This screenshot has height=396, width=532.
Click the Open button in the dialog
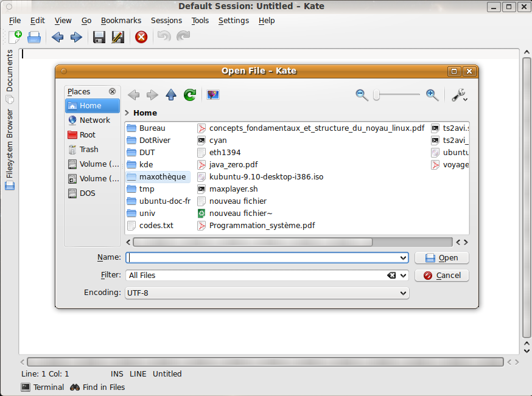point(442,258)
